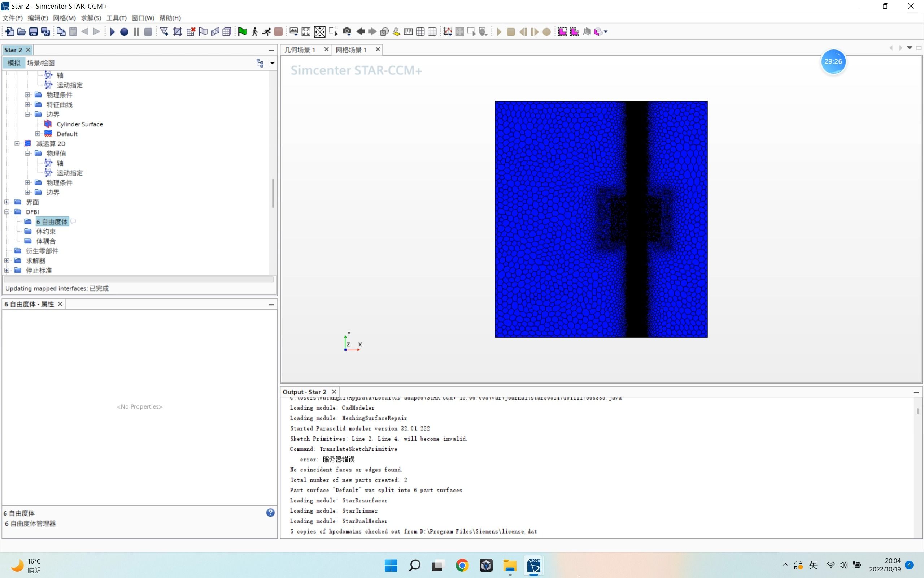
Task: Open 工具(T) menu
Action: 117,18
